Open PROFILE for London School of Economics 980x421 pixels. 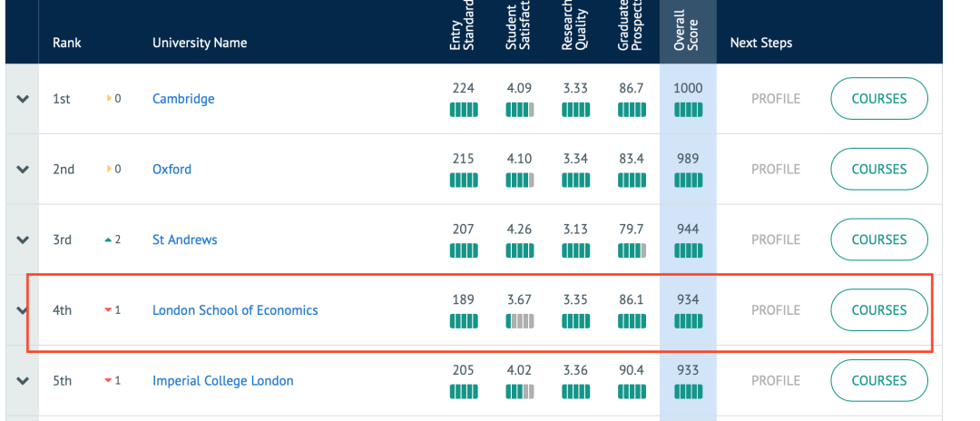[x=776, y=310]
